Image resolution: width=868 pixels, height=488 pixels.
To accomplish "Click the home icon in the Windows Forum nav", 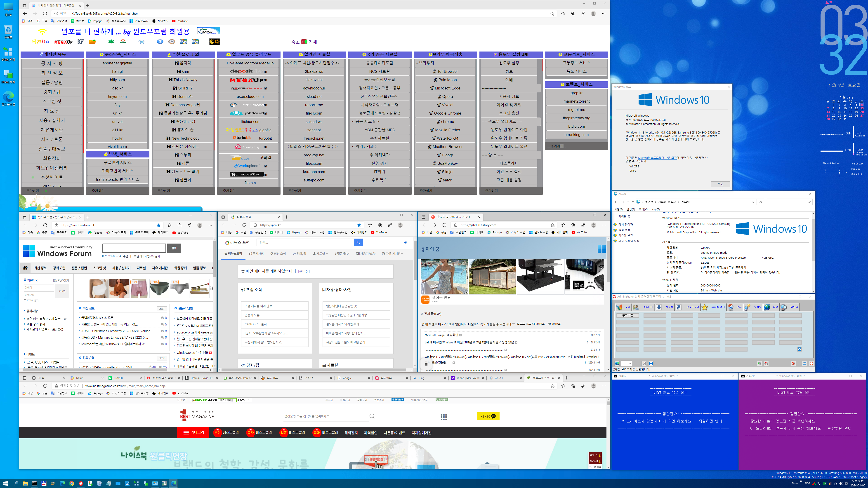I will tap(25, 268).
